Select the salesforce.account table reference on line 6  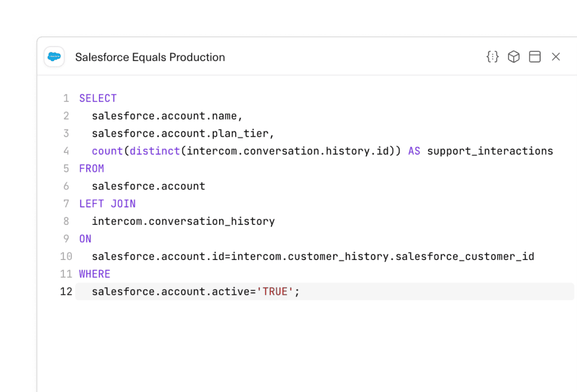[148, 186]
